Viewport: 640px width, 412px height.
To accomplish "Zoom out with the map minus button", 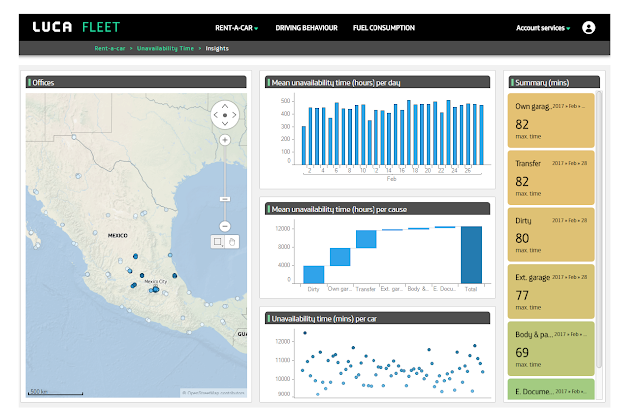I will click(224, 226).
